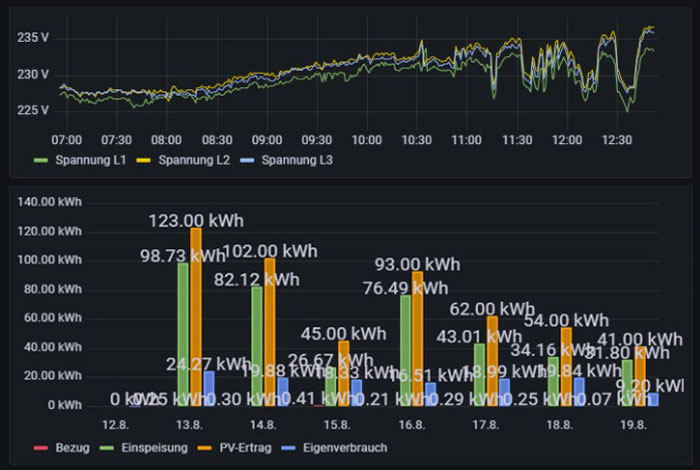The width and height of the screenshot is (700, 470).
Task: Click the yellow Spannung L2 color swatch
Action: pos(149,161)
